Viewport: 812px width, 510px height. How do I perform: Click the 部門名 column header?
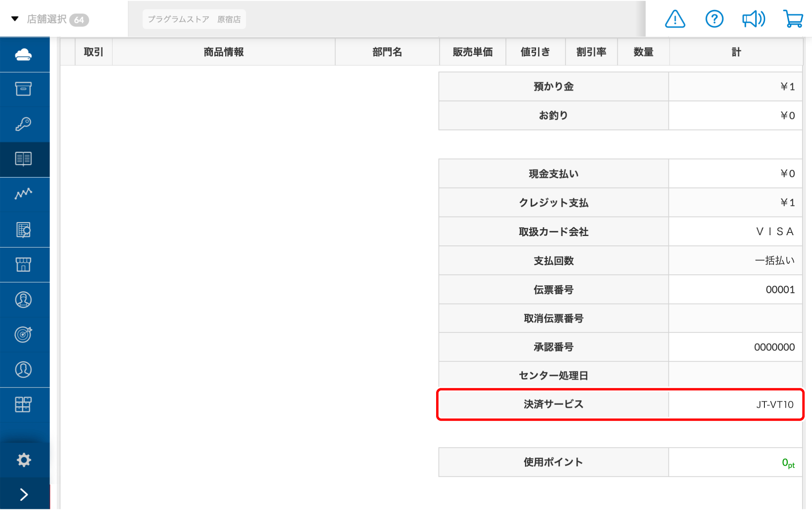point(387,52)
